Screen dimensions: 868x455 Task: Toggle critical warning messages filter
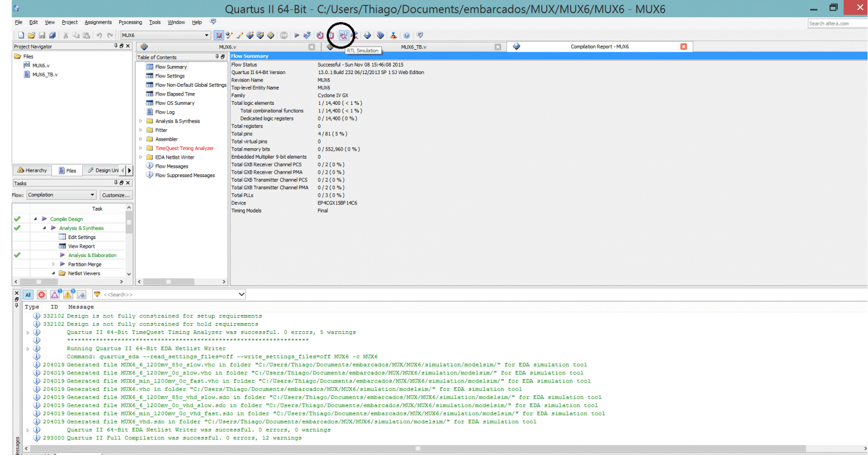[x=56, y=295]
